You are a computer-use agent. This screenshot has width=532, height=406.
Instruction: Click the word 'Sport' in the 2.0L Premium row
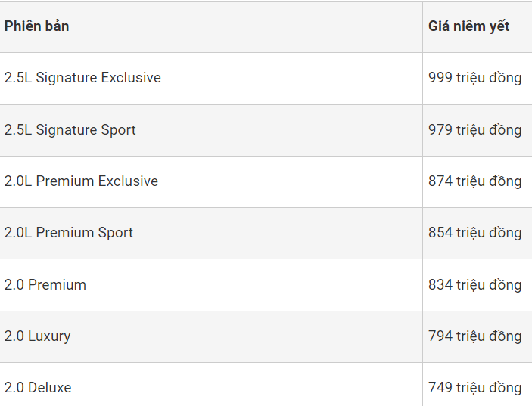coord(116,233)
